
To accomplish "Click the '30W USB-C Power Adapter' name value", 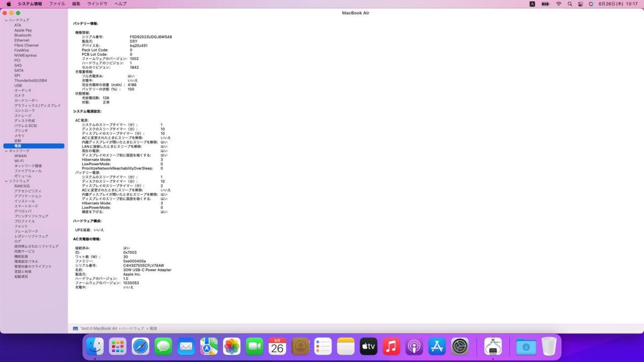I will point(148,270).
